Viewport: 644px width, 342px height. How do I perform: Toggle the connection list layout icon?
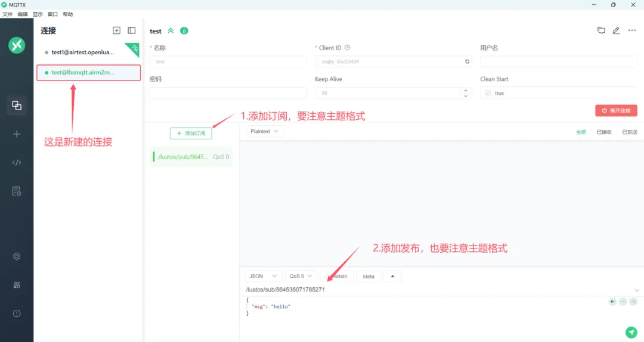tap(131, 30)
